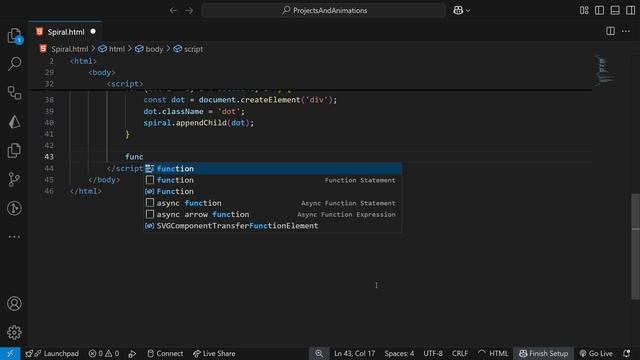
Task: Open the stacked pages icon in activity bar
Action: click(14, 150)
